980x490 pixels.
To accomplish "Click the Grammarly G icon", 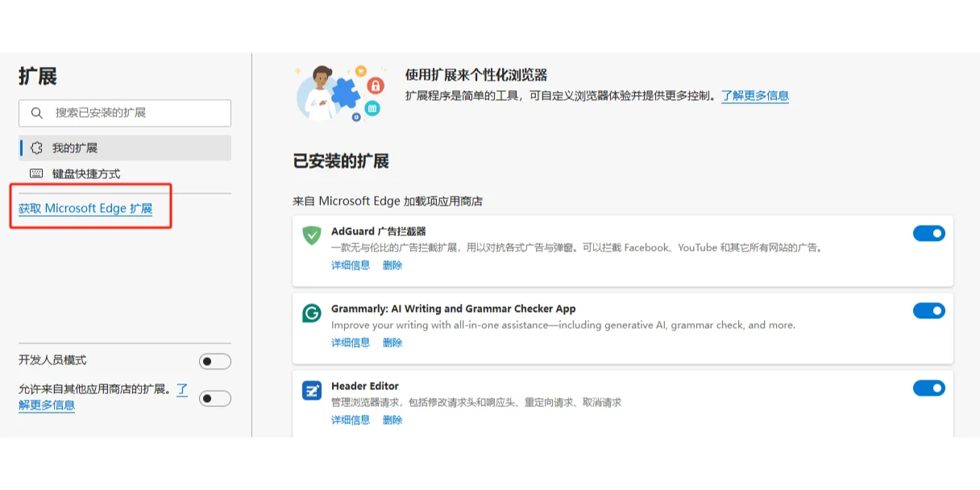I will [312, 311].
